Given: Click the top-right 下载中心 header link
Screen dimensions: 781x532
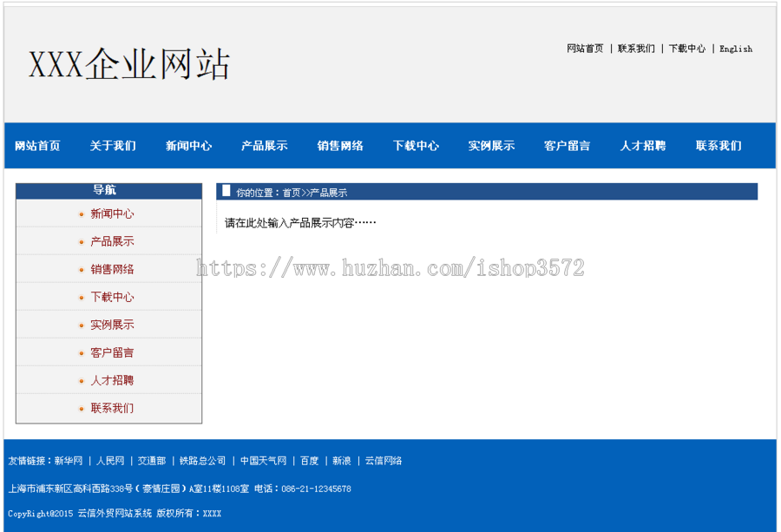Looking at the screenshot, I should (687, 49).
